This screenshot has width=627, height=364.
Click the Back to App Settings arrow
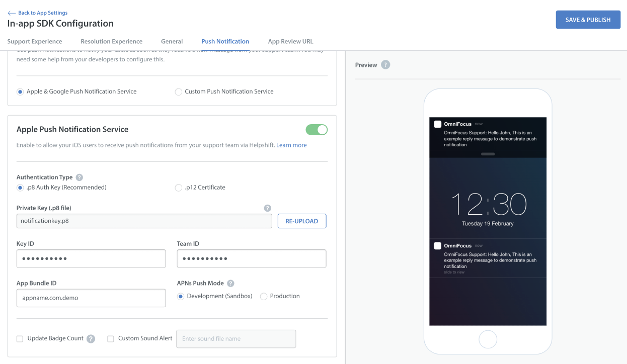coord(12,13)
